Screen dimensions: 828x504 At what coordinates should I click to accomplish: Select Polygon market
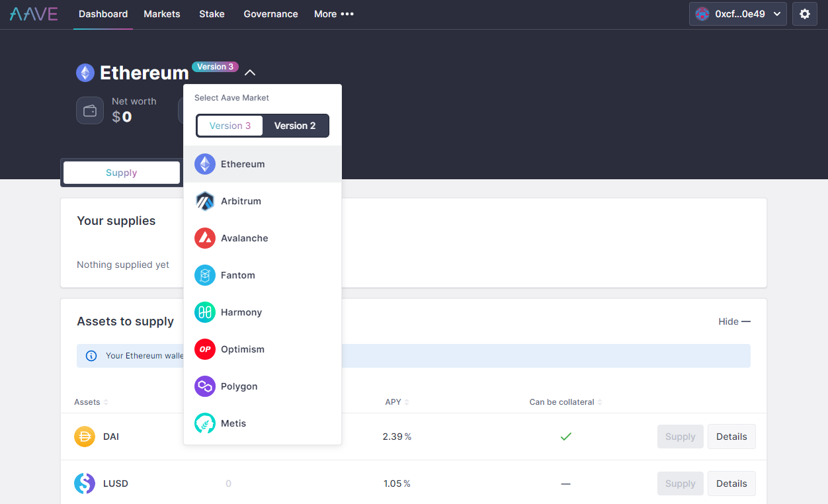pos(263,386)
